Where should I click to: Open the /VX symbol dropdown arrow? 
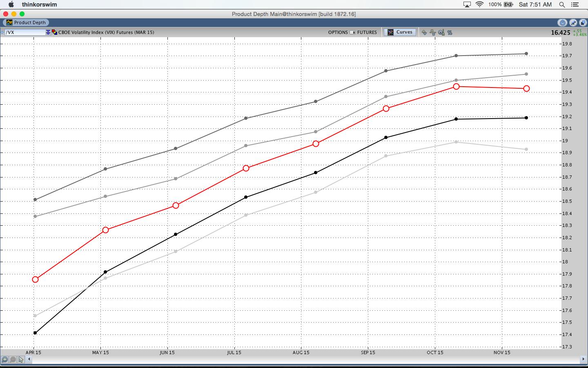point(48,32)
